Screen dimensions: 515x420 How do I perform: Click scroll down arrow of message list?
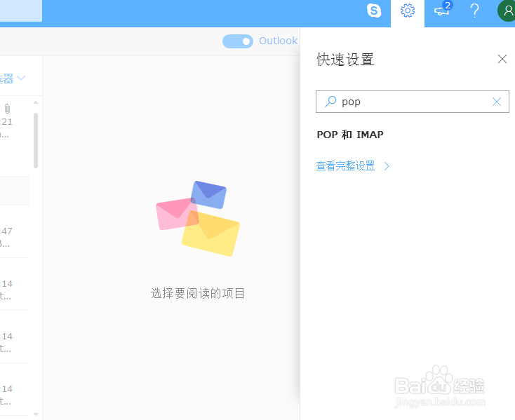(x=36, y=414)
